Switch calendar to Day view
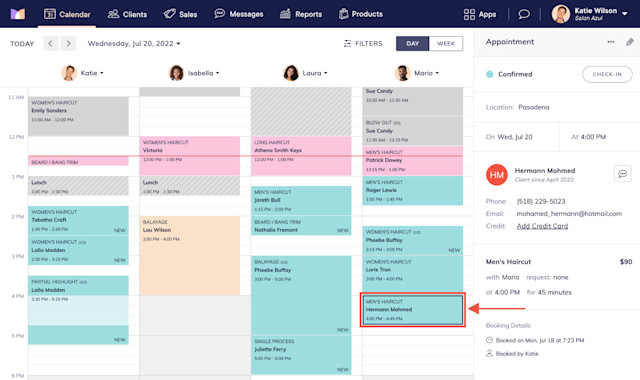Screen dimensions: 640x380 [x=412, y=44]
